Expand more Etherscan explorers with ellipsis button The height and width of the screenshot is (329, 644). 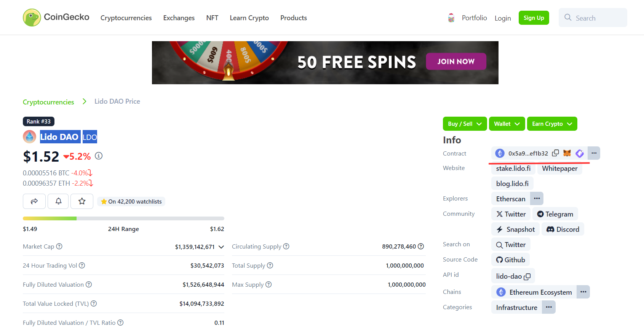[x=537, y=198]
